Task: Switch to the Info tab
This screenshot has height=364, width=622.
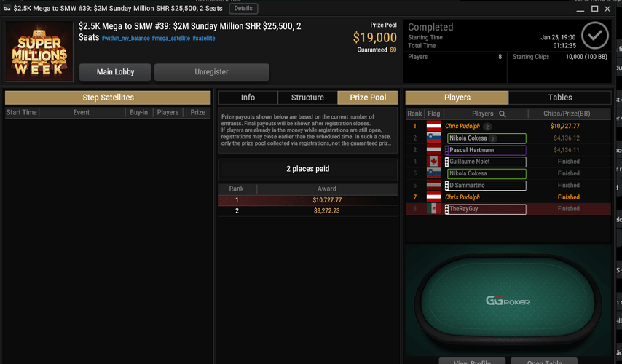Action: (x=248, y=98)
